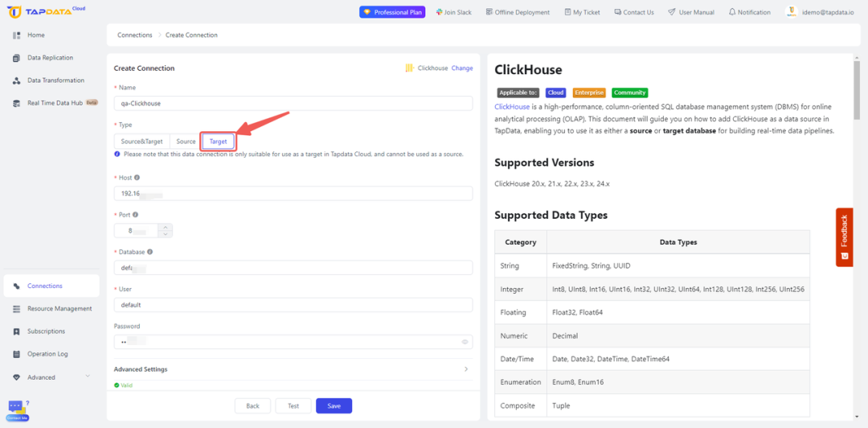Click the Enterprise applicable-to badge

point(589,93)
